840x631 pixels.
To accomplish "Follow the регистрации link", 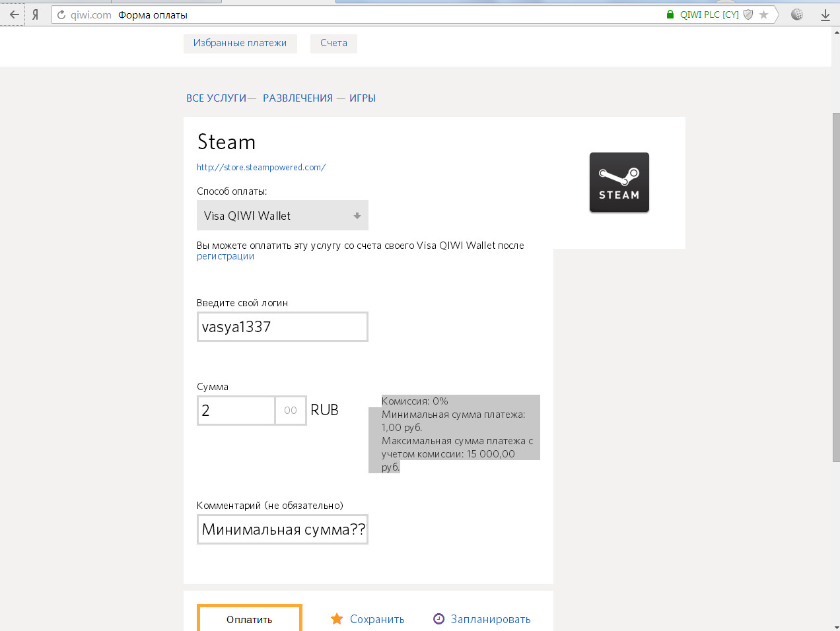I will (225, 256).
